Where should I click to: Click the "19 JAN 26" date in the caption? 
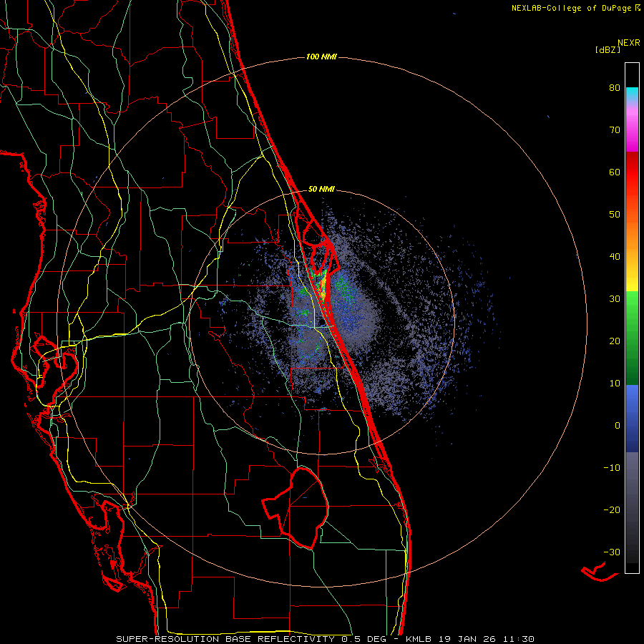(467, 639)
